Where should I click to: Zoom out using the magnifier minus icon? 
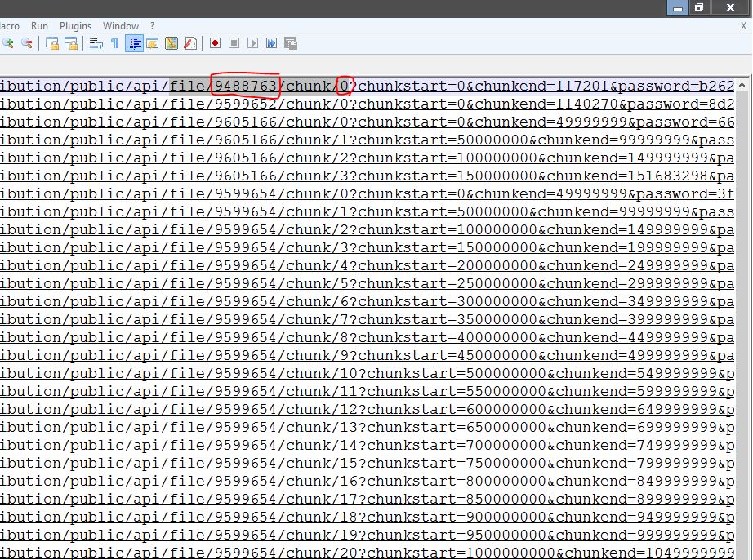(27, 43)
